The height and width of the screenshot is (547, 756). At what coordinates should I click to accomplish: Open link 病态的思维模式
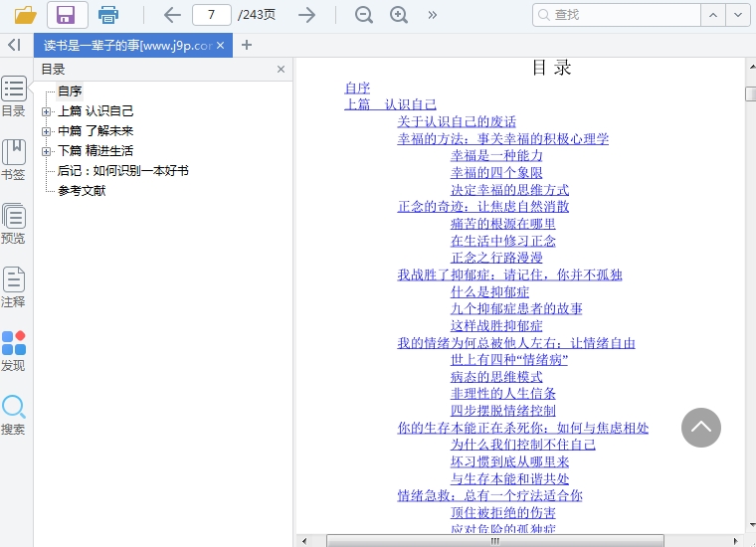pyautogui.click(x=496, y=376)
